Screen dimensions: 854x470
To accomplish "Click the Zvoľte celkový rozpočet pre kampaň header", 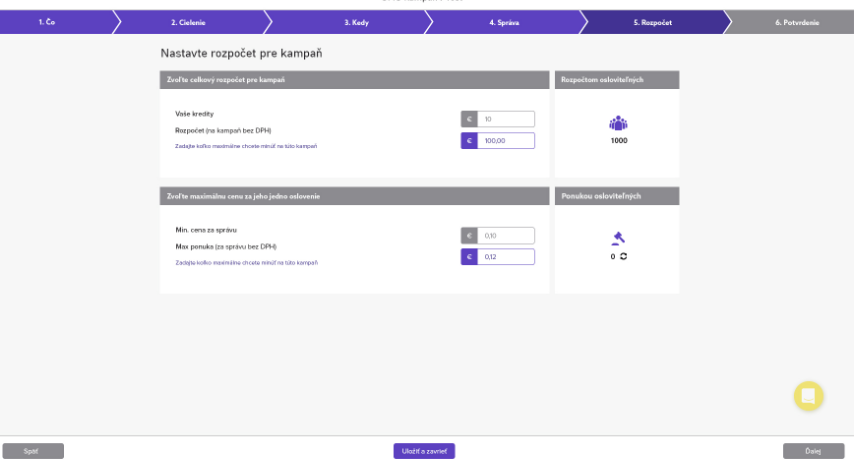I will (355, 80).
